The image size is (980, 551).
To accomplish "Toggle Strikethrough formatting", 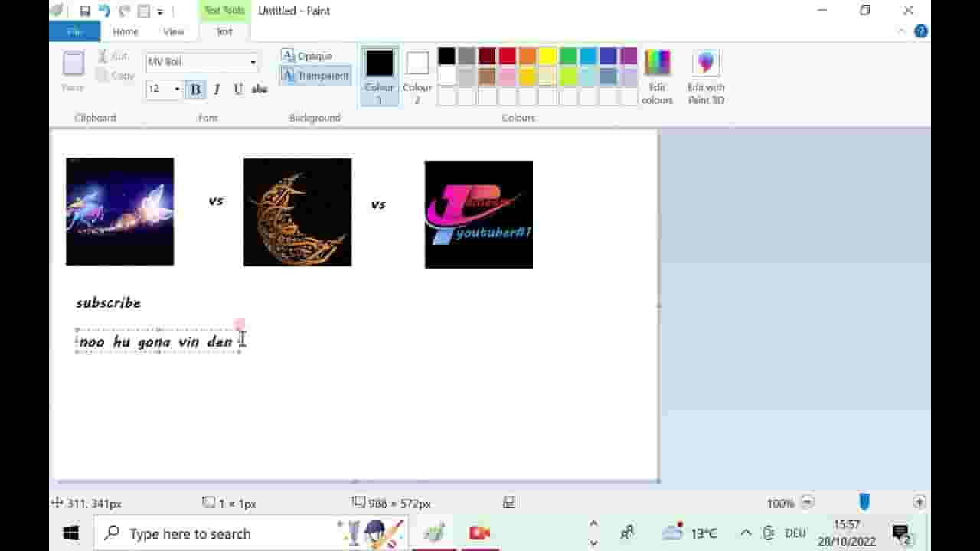I will click(260, 90).
